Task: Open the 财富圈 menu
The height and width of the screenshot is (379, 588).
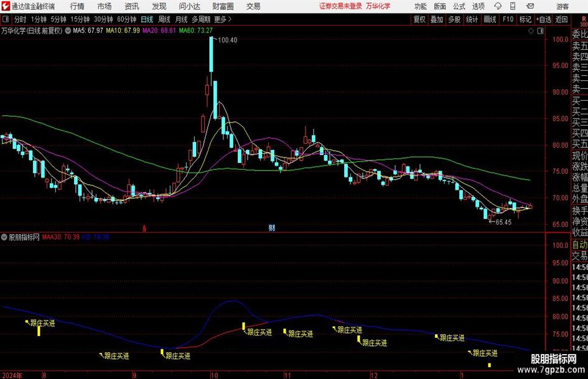Action: pos(223,6)
